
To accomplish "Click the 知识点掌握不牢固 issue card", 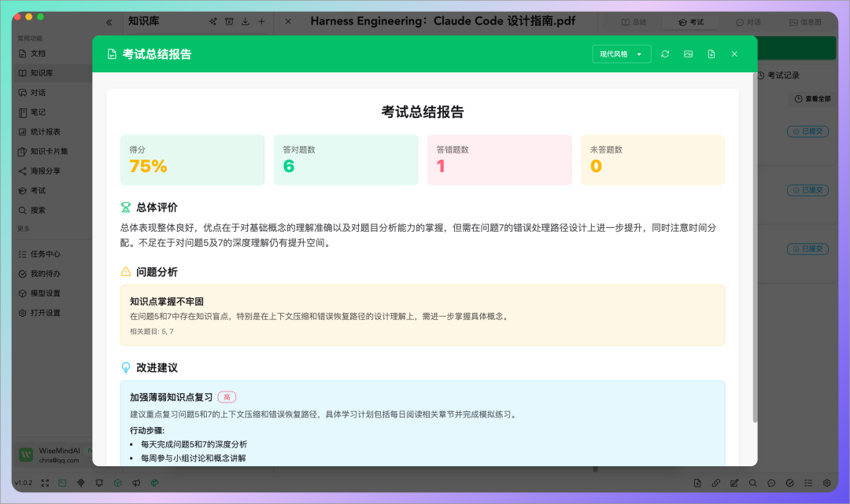I will pyautogui.click(x=423, y=315).
